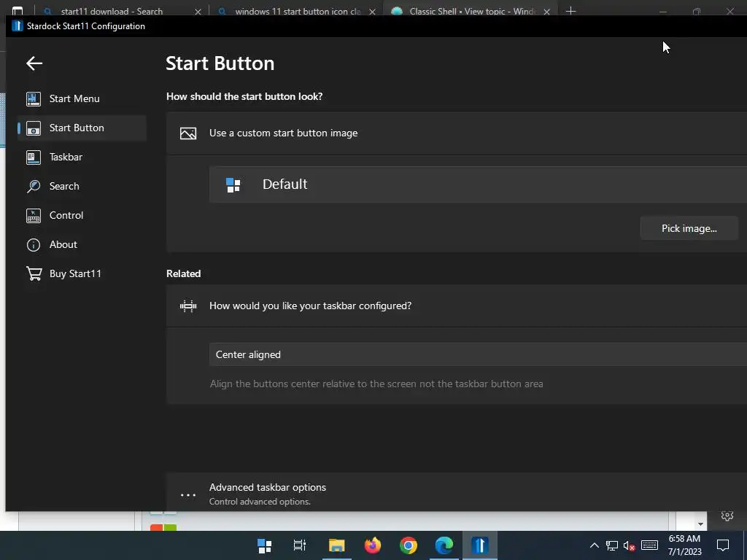
Task: Click the Search magnifier sidebar icon
Action: (34, 186)
